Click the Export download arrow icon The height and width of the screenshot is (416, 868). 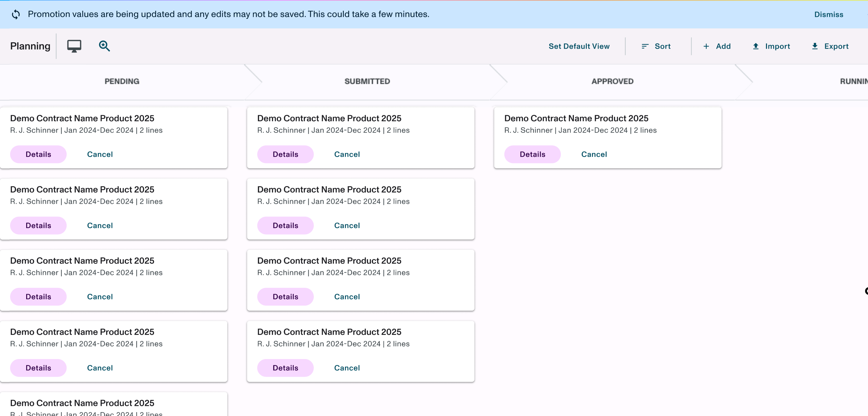(815, 46)
